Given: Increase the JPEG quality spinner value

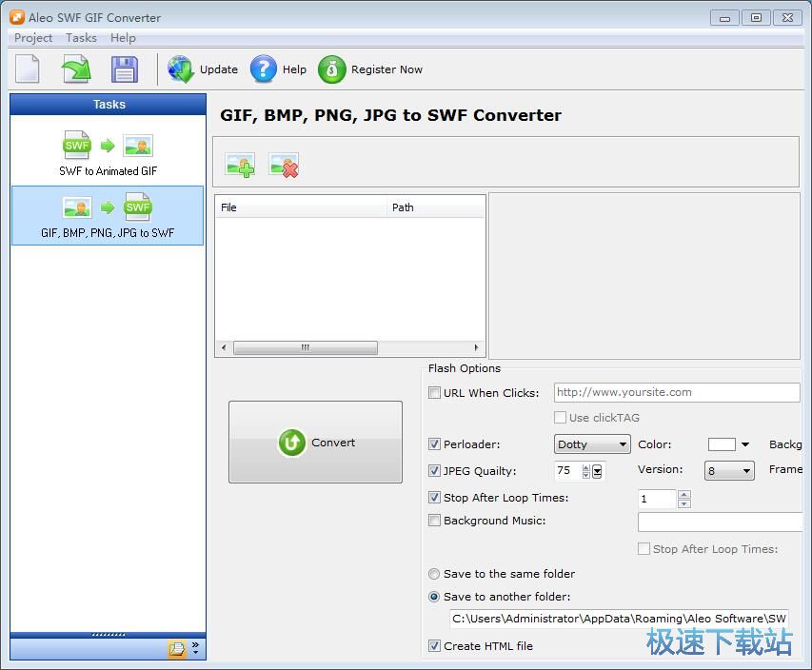Looking at the screenshot, I should (585, 467).
